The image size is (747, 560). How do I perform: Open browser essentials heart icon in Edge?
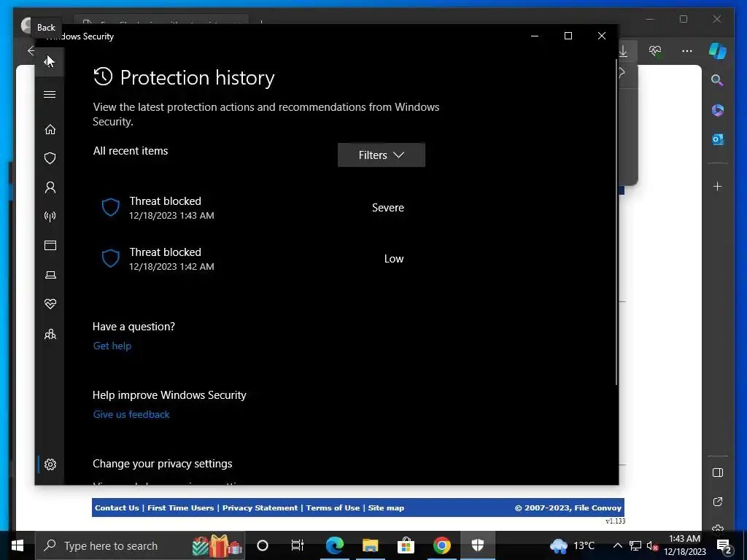(655, 50)
